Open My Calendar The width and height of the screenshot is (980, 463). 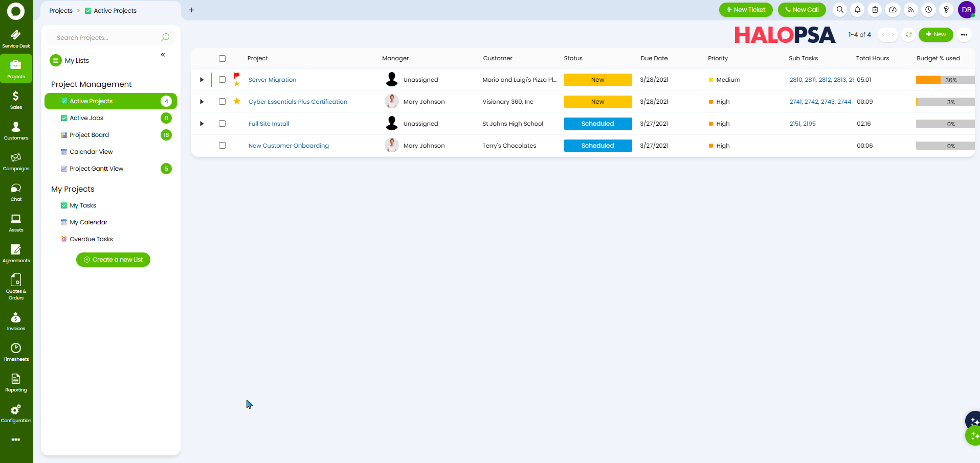tap(110, 222)
